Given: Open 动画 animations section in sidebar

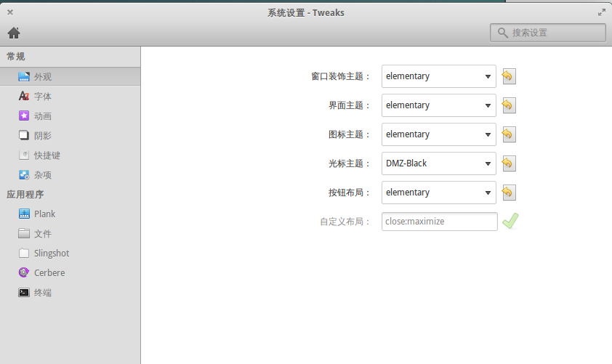Looking at the screenshot, I should pos(71,116).
